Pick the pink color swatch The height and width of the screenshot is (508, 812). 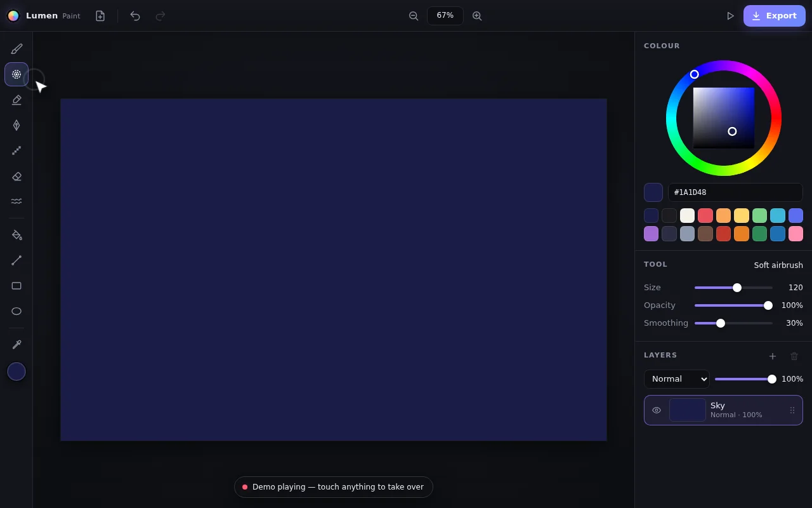point(796,234)
